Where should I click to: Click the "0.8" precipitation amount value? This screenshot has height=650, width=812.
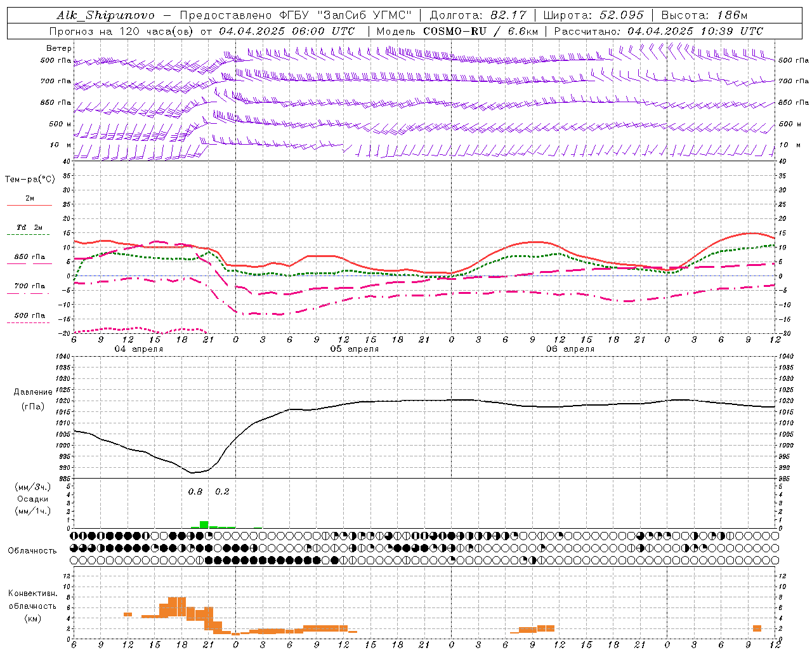[x=195, y=491]
